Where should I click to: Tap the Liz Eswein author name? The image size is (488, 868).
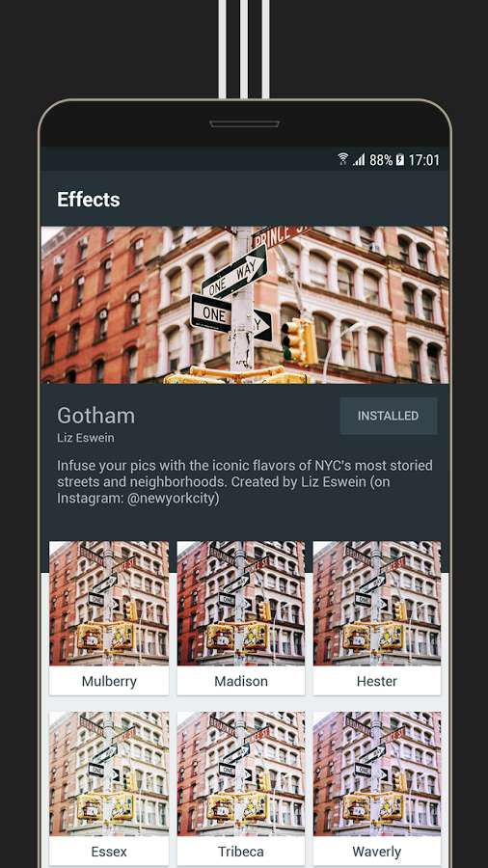(x=86, y=438)
